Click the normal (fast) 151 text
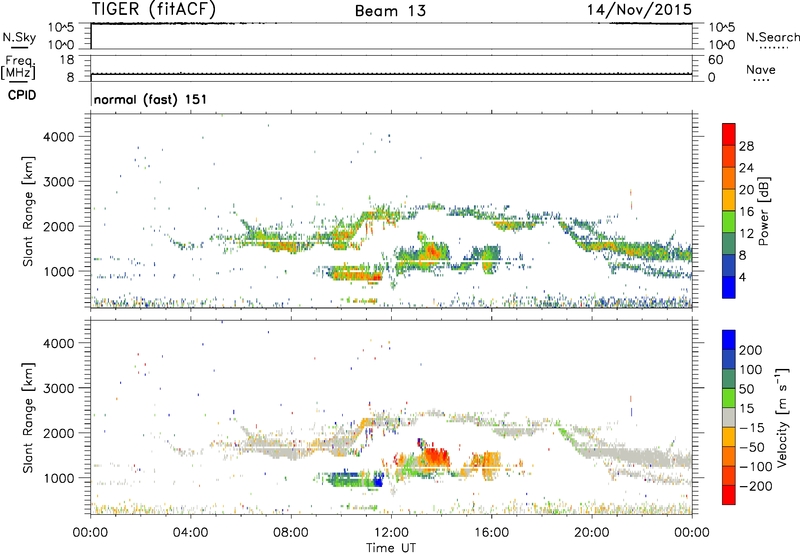The width and height of the screenshot is (800, 554). pyautogui.click(x=151, y=99)
